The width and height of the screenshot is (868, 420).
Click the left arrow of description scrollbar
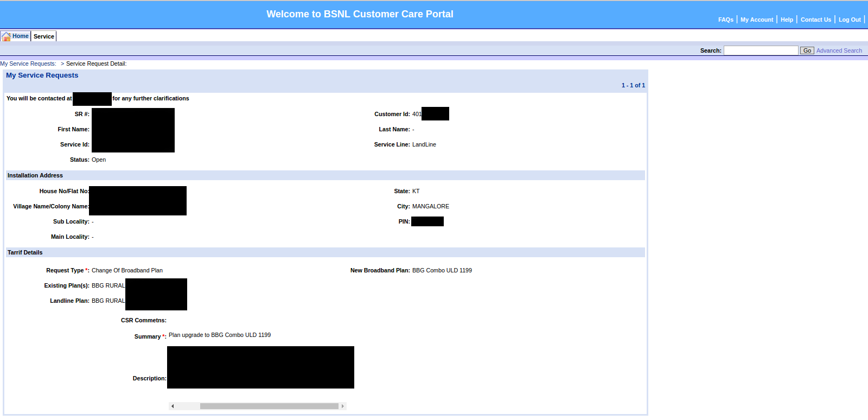(x=173, y=406)
